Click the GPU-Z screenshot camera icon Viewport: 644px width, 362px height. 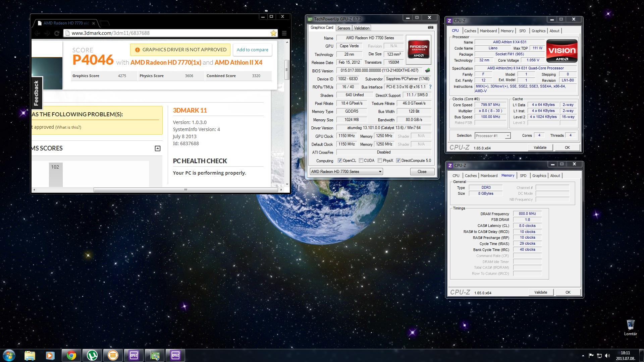tap(430, 27)
